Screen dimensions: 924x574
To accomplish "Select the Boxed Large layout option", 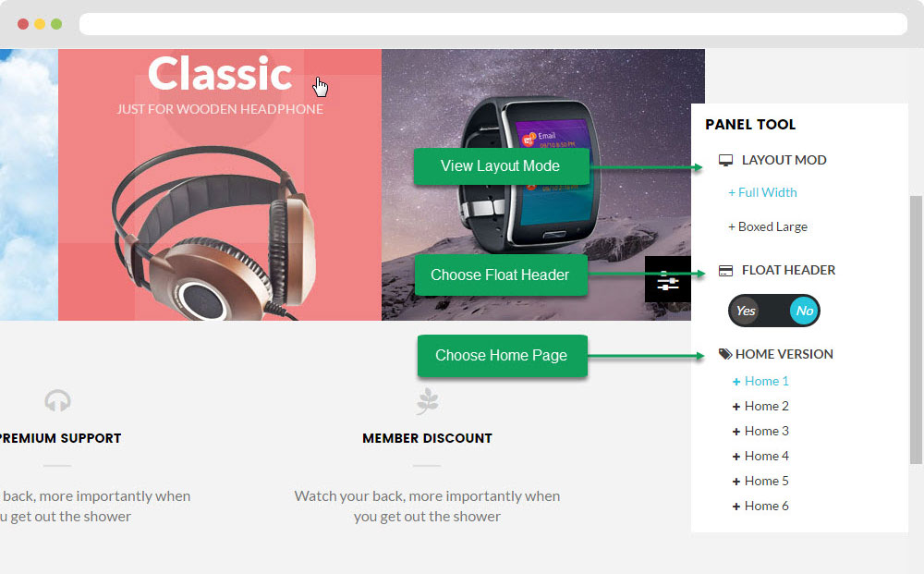I will coord(768,226).
